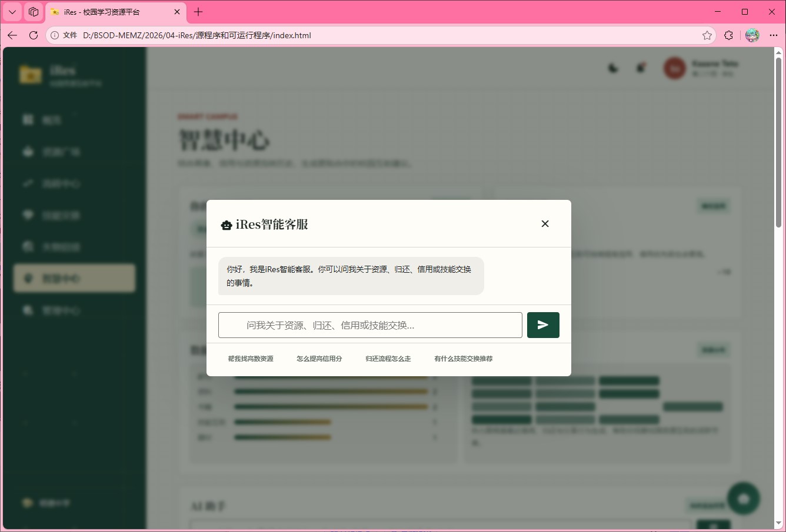Image resolution: width=786 pixels, height=532 pixels.
Task: Open a new browser tab
Action: click(198, 12)
